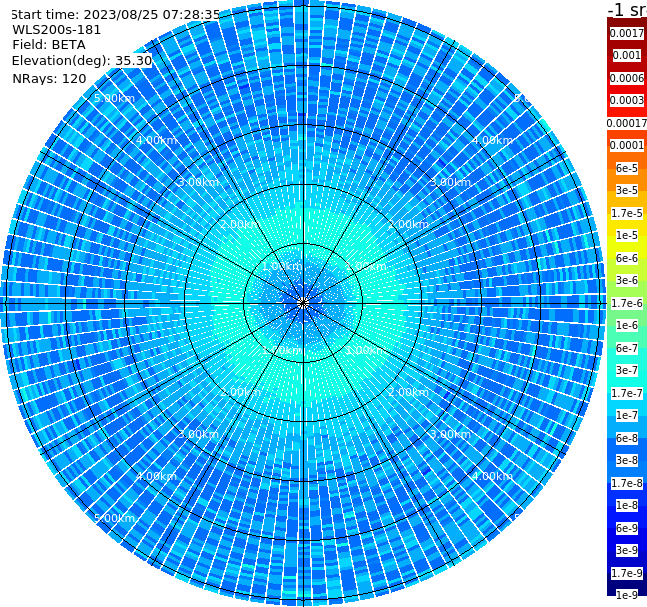Viewport: 647px width, 607px height.
Task: Click the 6e-8 colorbar label
Action: pos(627,438)
